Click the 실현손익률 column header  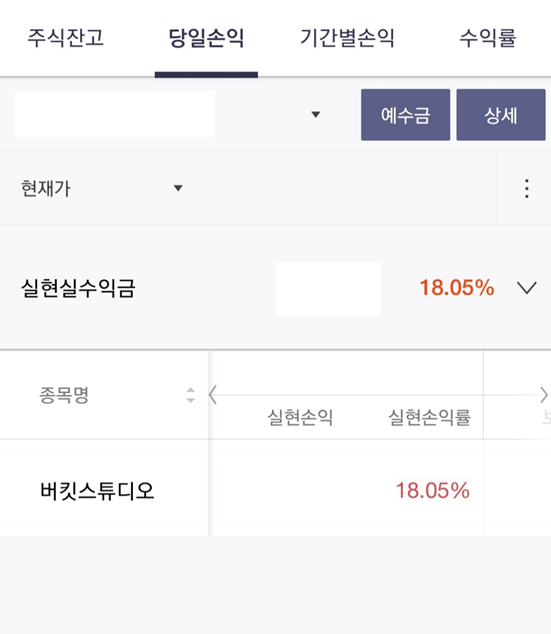[429, 418]
